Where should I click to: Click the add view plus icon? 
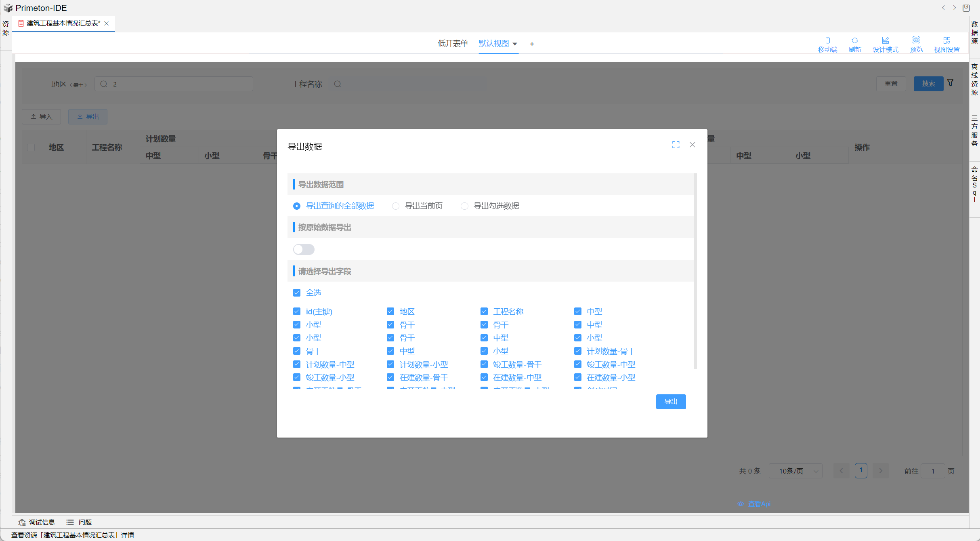tap(532, 44)
